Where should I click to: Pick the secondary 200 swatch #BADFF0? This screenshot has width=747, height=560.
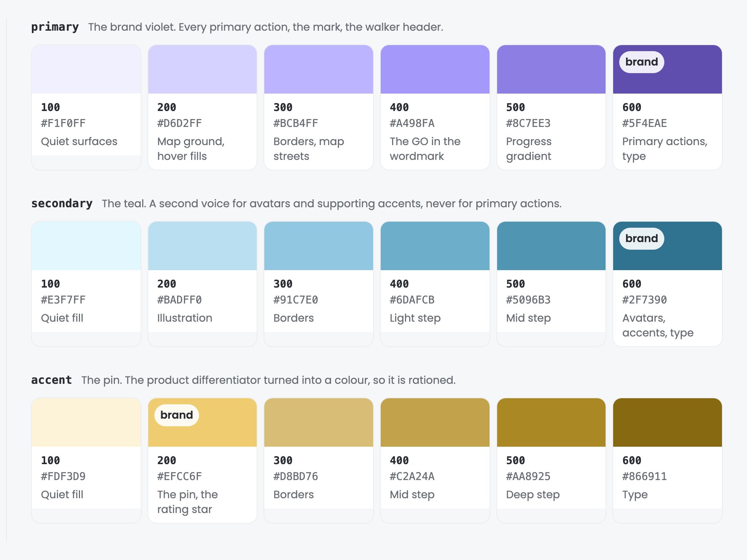(202, 246)
